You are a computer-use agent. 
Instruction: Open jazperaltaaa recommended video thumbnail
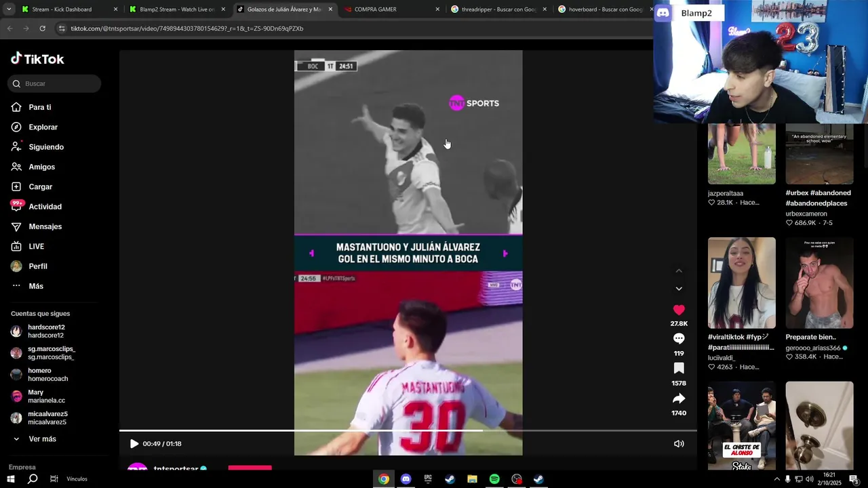point(742,154)
